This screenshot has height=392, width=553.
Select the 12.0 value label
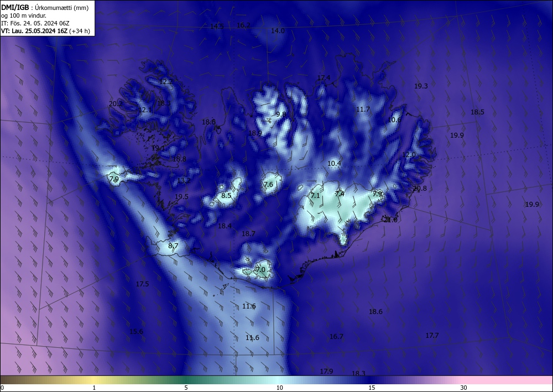pyautogui.click(x=409, y=155)
